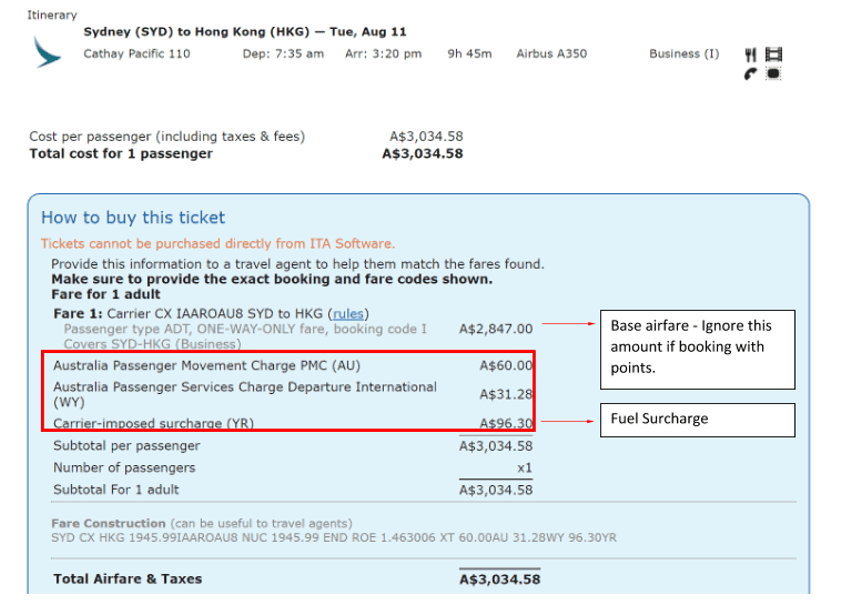Click the Subtotal per passenger label
This screenshot has width=841, height=616.
[x=127, y=446]
